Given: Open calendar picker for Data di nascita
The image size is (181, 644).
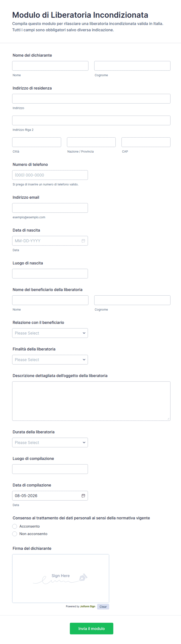Looking at the screenshot, I should tap(83, 241).
